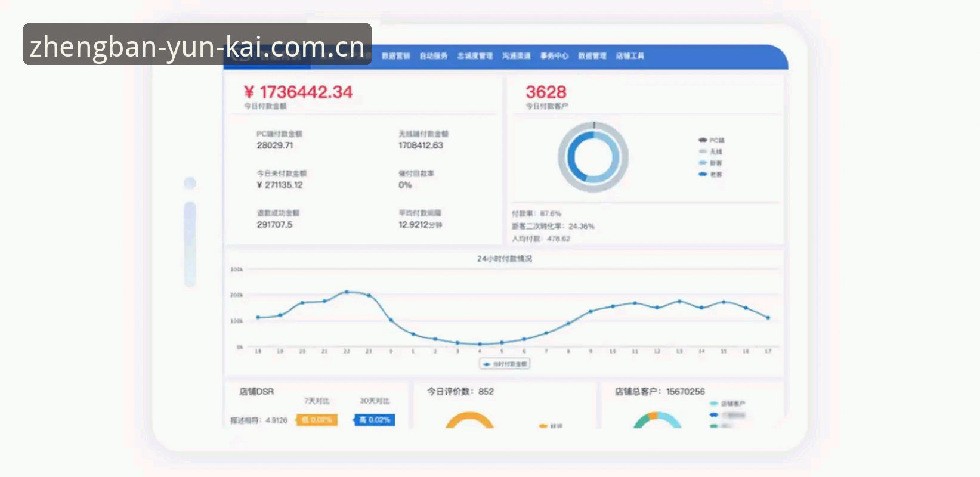
Task: Click the donut chart of paying customers
Action: point(593,157)
